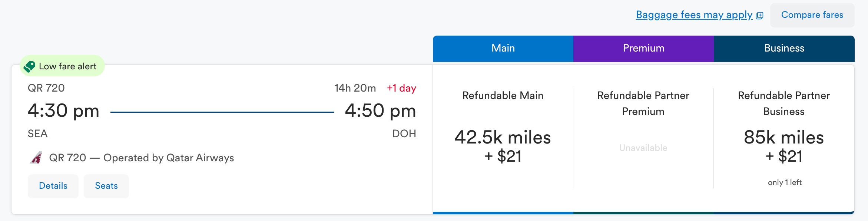Click the Low fare alert badge text

click(x=67, y=66)
